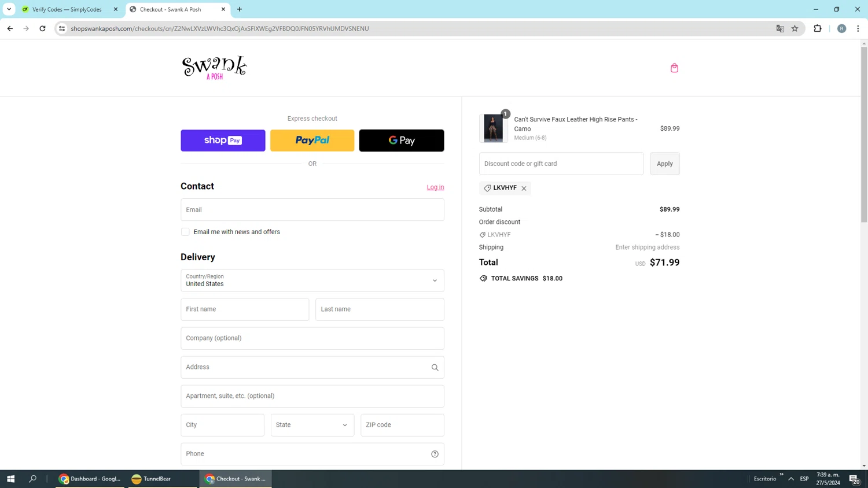
Task: Click the browser forward arrow
Action: pos(26,28)
